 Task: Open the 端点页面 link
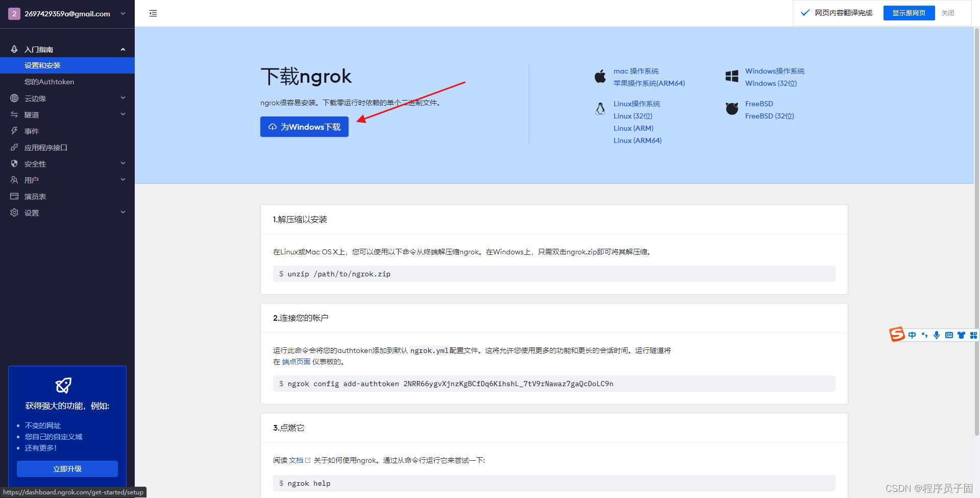296,362
